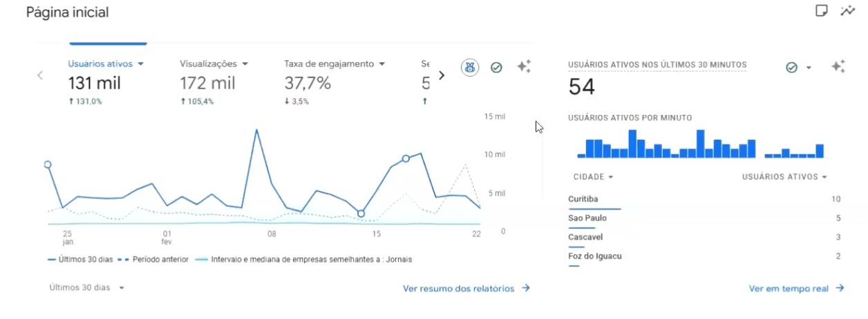Open insights sparkle icon in realtime card
Screen dimensions: 868x319
tap(838, 66)
